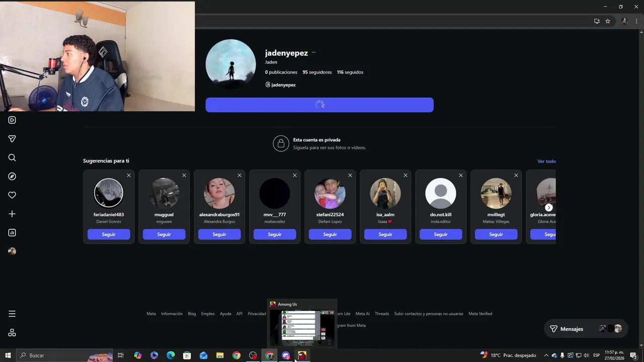Open Chrome profile avatar in toolbar
This screenshot has width=644, height=362.
(624, 21)
